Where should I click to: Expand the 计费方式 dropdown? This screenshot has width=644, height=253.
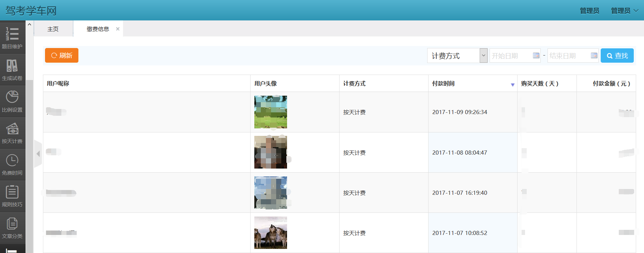tap(483, 56)
